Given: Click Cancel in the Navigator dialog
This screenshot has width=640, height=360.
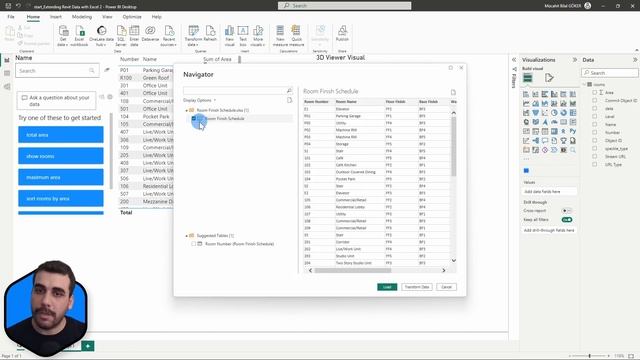Looking at the screenshot, I should tap(447, 287).
